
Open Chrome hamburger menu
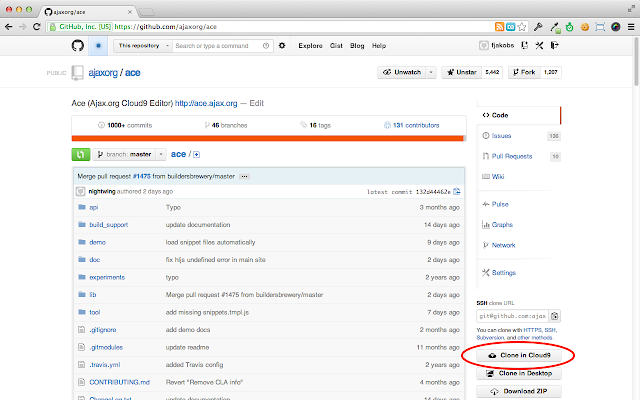pyautogui.click(x=631, y=27)
